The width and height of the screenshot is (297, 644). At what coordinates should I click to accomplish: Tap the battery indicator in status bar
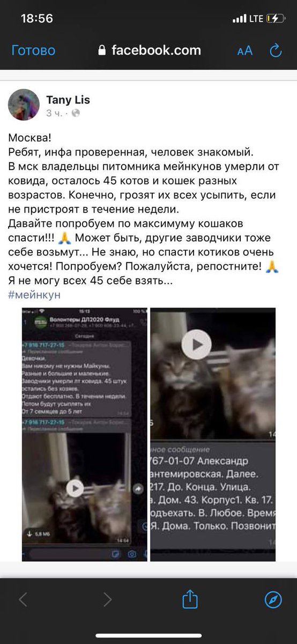pos(274,18)
